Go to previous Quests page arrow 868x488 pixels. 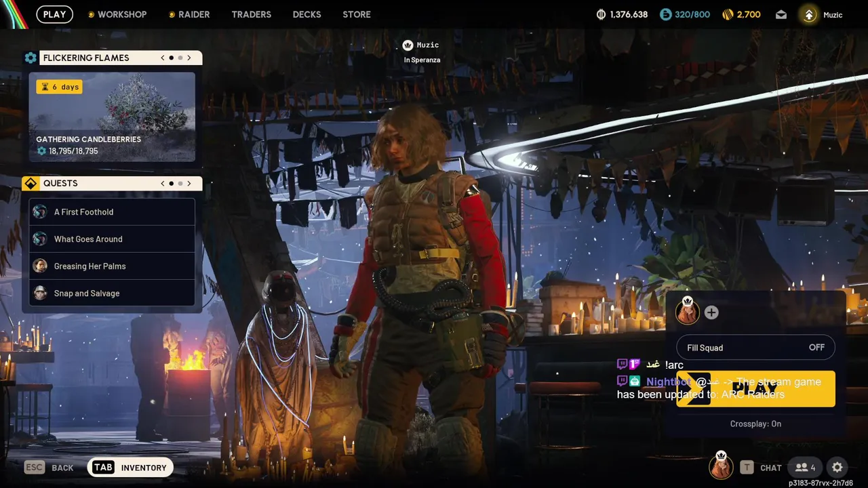tap(163, 183)
